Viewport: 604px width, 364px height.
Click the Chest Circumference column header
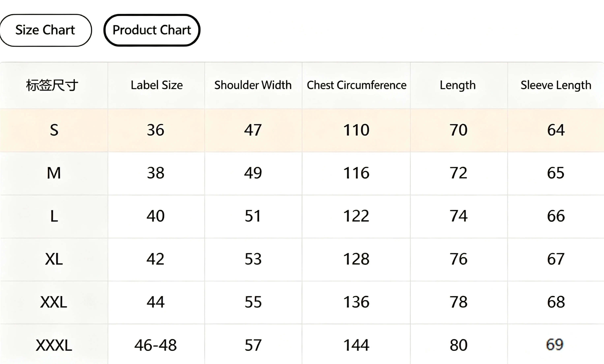pos(357,85)
